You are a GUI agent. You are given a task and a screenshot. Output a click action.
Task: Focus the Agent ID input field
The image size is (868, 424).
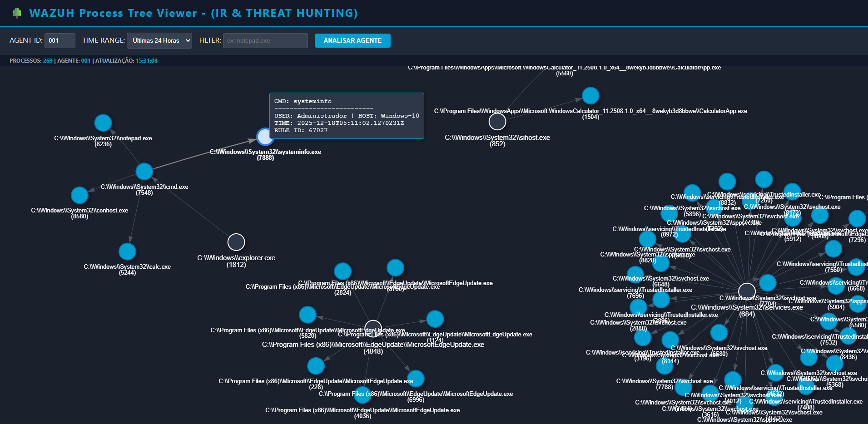coord(60,40)
